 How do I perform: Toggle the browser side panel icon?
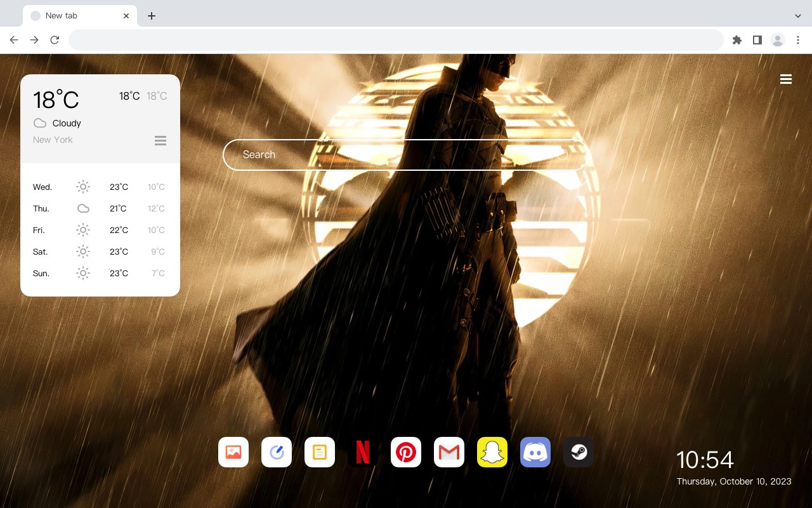click(x=757, y=40)
